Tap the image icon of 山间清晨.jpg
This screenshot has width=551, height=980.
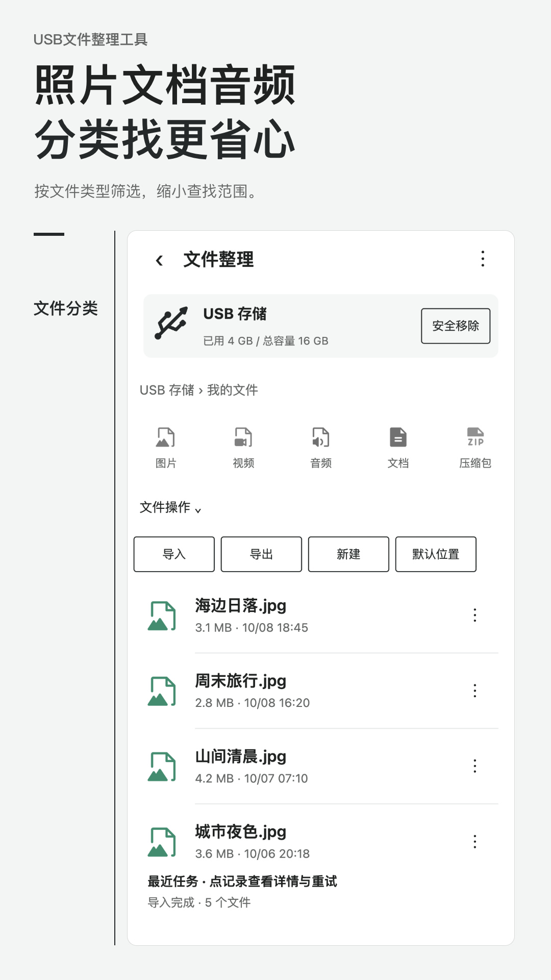pos(162,767)
